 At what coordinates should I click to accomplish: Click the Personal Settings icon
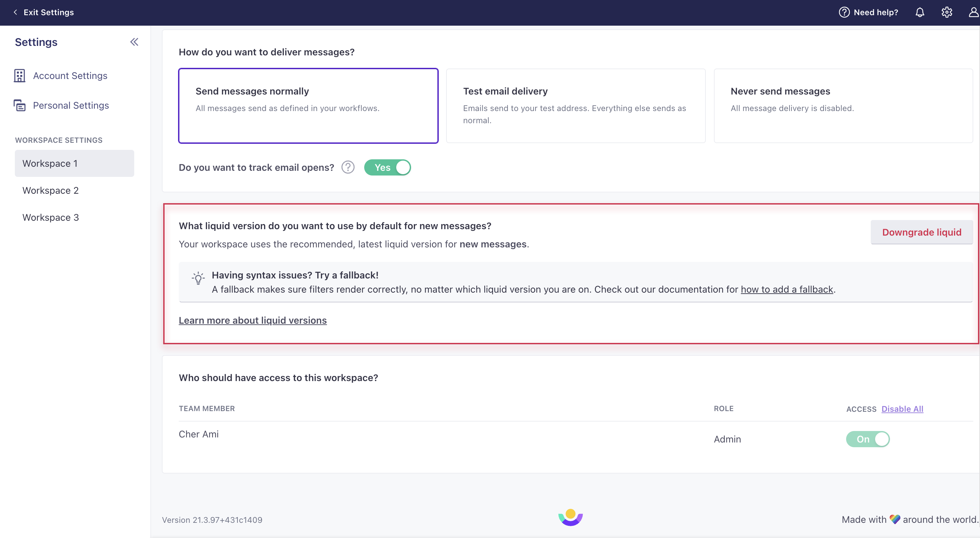coord(19,105)
